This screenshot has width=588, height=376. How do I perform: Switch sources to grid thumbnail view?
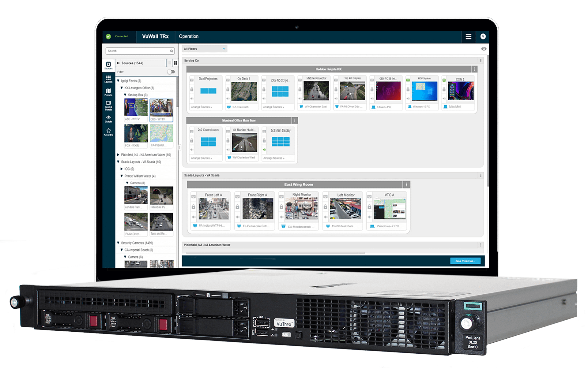pyautogui.click(x=175, y=63)
